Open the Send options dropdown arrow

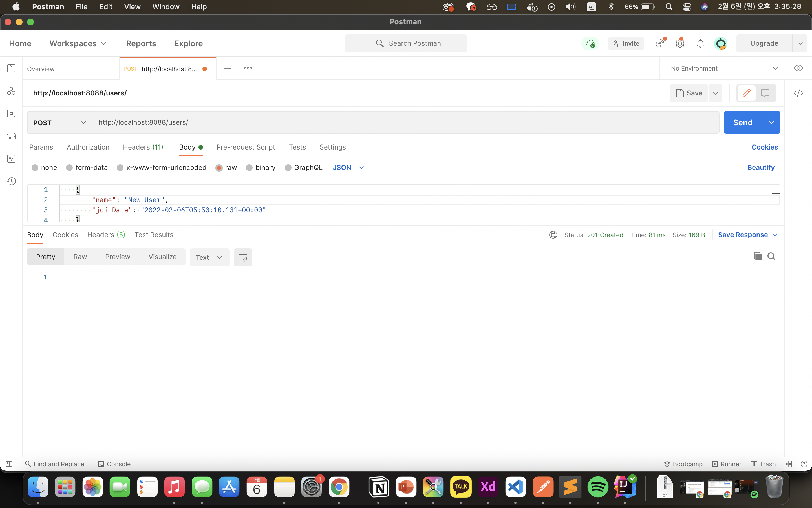point(771,123)
